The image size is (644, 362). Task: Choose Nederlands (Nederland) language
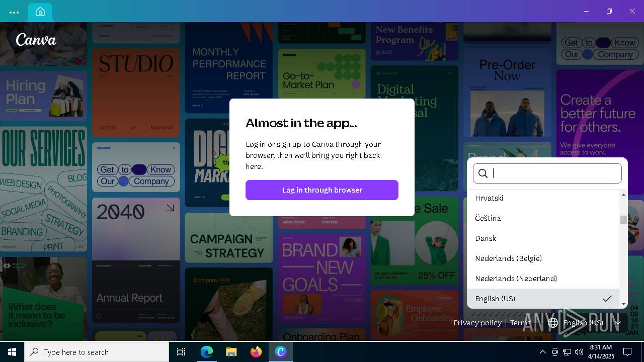543,279
